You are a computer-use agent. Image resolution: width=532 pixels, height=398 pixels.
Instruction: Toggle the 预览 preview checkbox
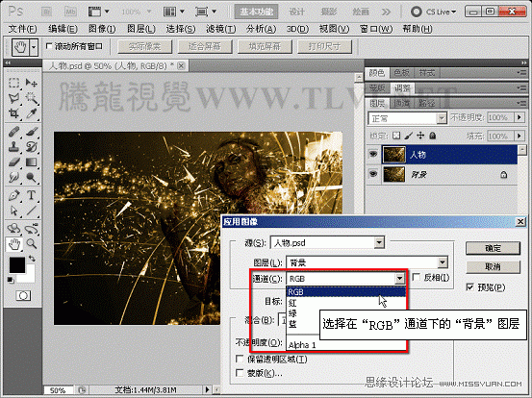coord(469,287)
